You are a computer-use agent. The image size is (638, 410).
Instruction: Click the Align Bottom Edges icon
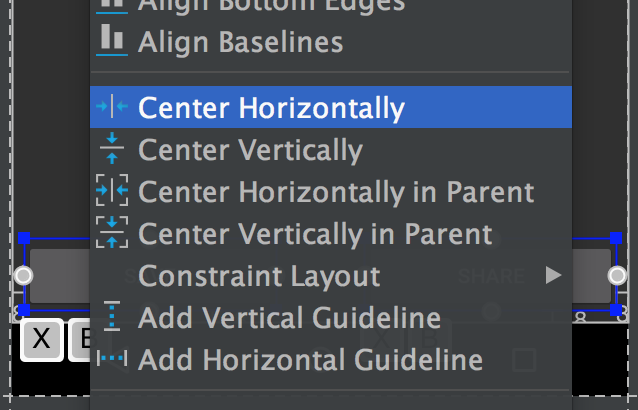112,4
